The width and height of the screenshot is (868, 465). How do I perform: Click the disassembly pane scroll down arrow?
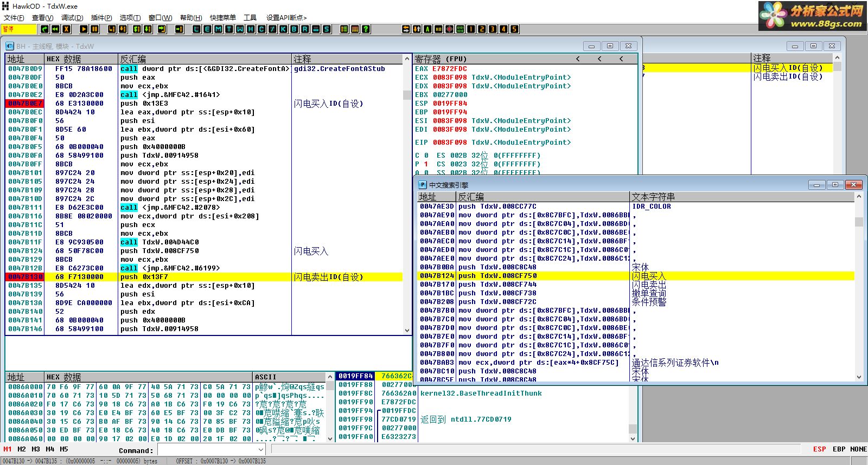point(407,330)
